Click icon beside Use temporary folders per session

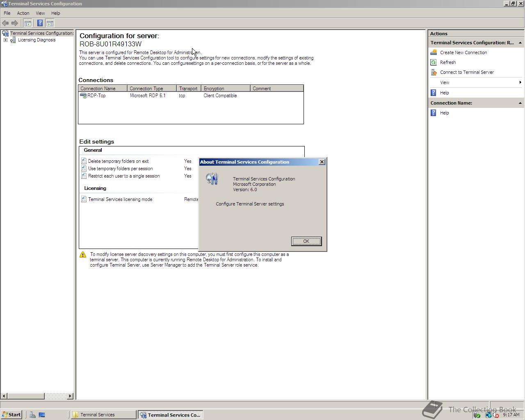[x=84, y=169]
